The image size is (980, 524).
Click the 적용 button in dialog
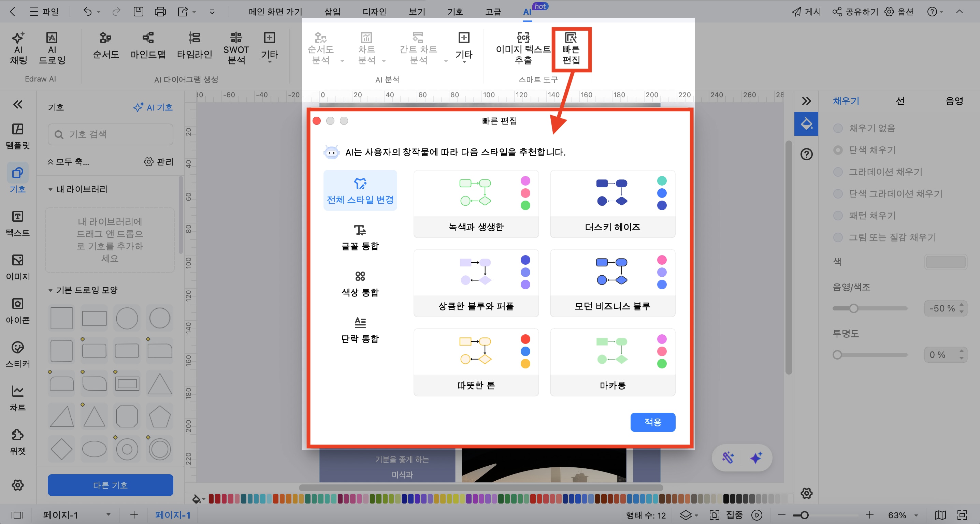653,422
